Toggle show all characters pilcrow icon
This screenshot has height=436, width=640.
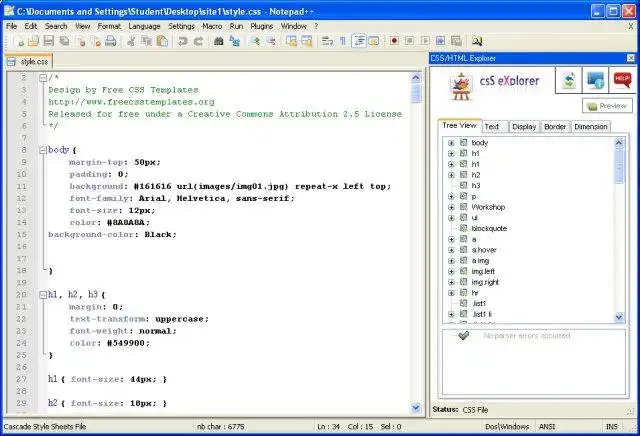[x=343, y=41]
